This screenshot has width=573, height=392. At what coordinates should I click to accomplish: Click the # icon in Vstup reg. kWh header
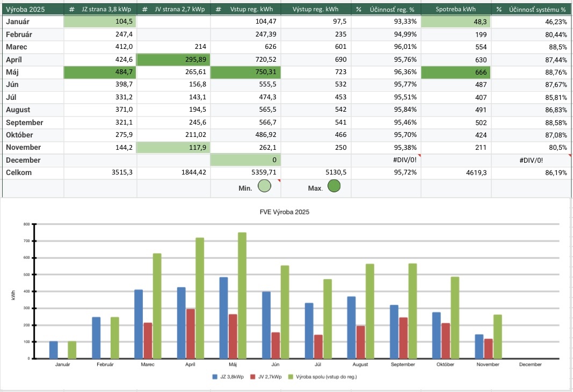point(218,10)
